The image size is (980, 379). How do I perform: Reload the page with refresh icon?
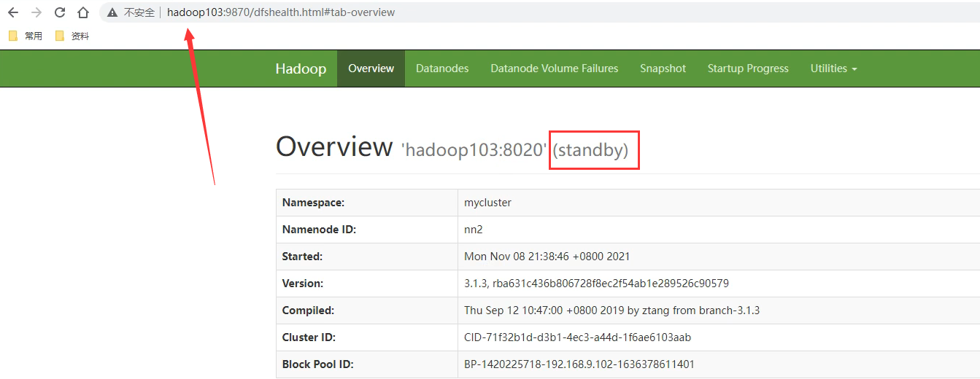60,12
